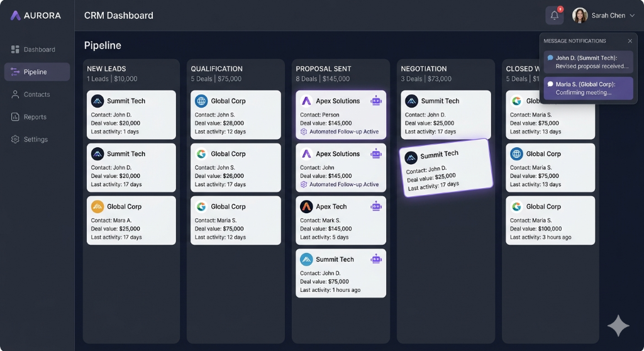Open Maria S. (Global Corp) meeting notification

588,88
